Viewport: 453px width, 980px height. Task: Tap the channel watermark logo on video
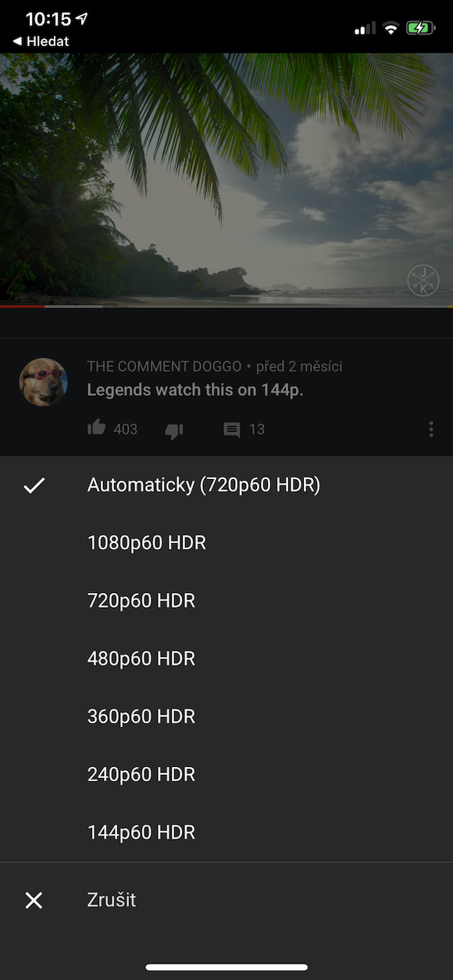click(423, 282)
